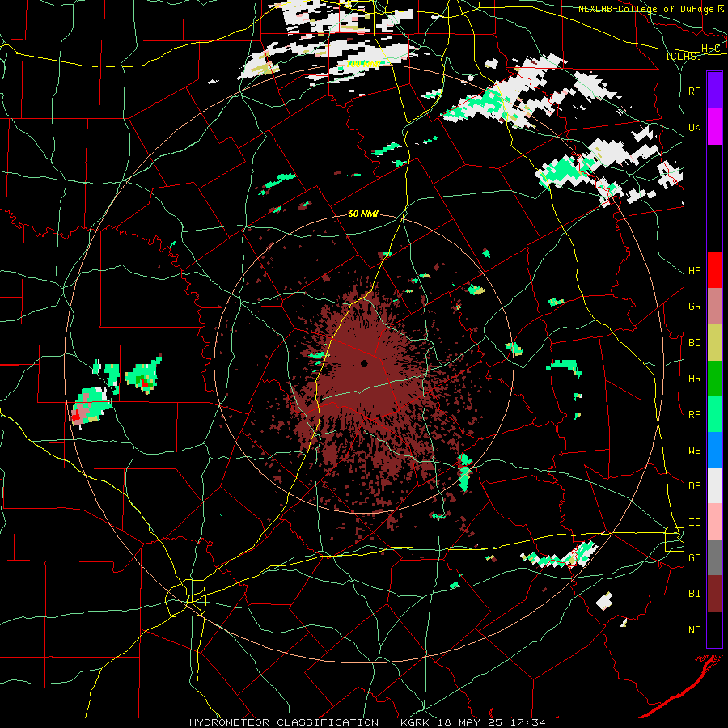Screen dimensions: 728x728
Task: Click the GC legend label
Action: click(x=694, y=558)
